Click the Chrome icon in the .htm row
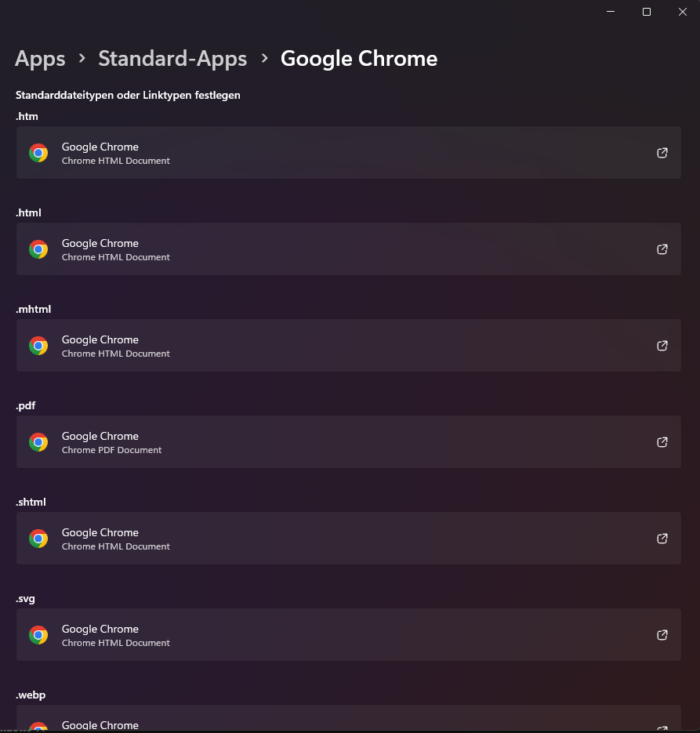 pos(38,153)
